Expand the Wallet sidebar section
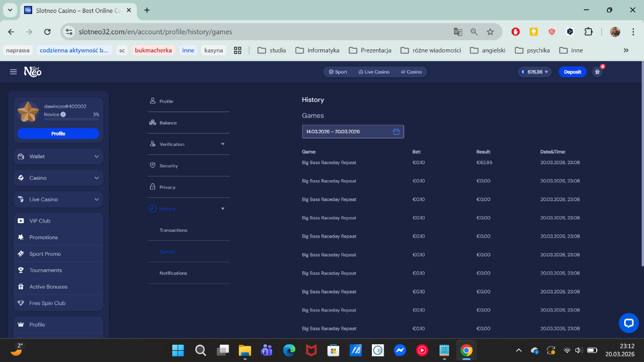 pos(97,157)
